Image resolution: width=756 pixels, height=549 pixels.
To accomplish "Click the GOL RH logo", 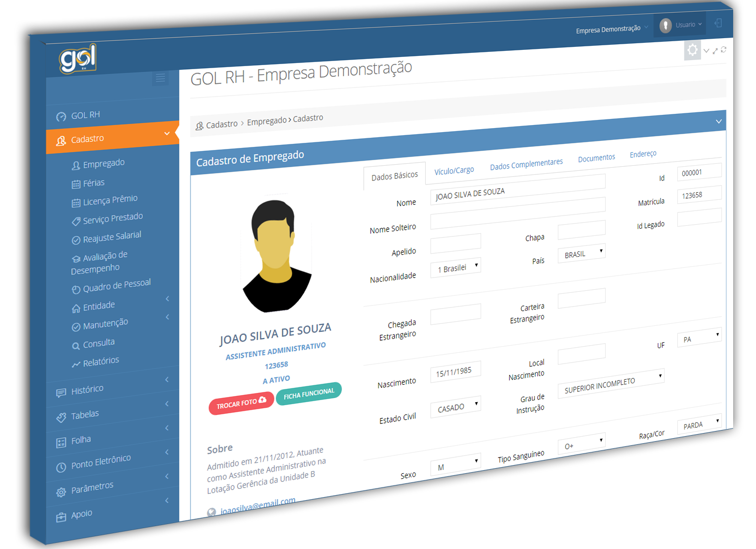I will coord(78,59).
